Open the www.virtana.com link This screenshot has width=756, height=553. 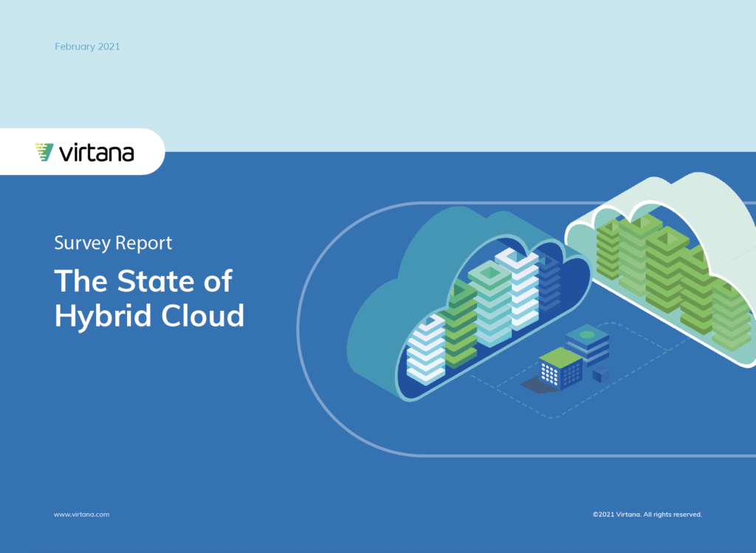[x=81, y=515]
